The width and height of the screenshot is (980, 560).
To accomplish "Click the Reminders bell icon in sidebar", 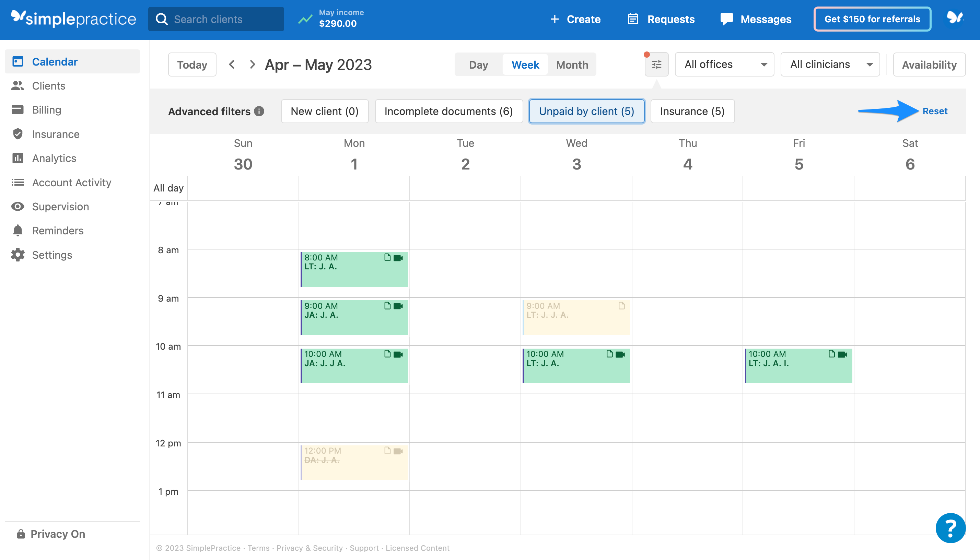I will click(18, 230).
